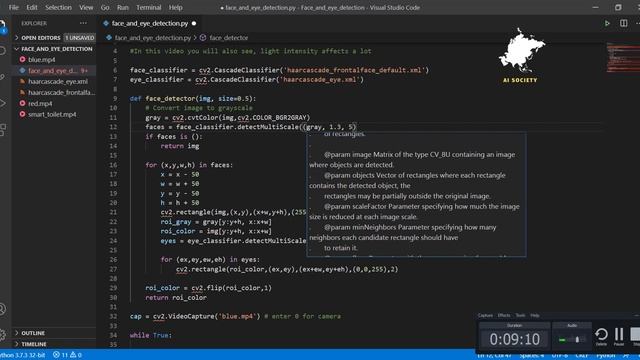Image resolution: width=640 pixels, height=360 pixels.
Task: Stop the screen recording
Action: click(635, 336)
